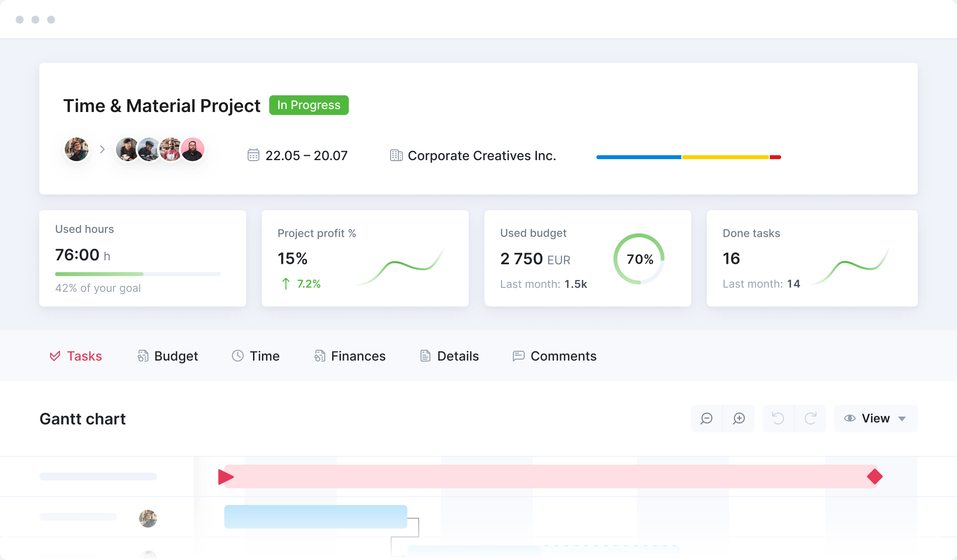This screenshot has height=560, width=957.
Task: Select the zoom in icon on the Gantt toolbar
Action: [x=738, y=419]
